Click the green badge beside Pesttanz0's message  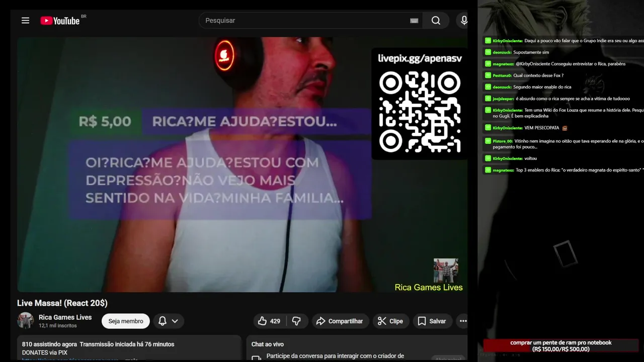488,75
